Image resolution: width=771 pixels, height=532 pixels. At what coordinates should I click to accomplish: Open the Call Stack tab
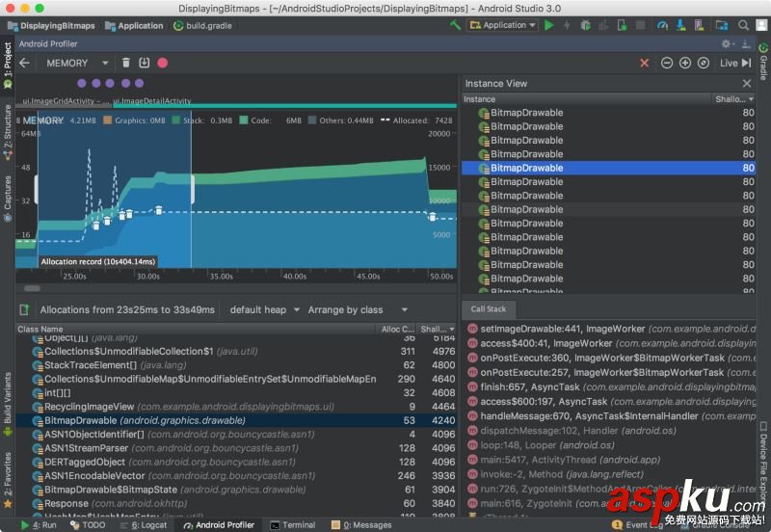[x=489, y=308]
